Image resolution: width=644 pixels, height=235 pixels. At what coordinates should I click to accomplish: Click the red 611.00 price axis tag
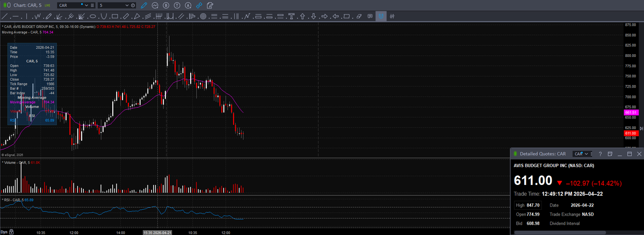pos(630,133)
